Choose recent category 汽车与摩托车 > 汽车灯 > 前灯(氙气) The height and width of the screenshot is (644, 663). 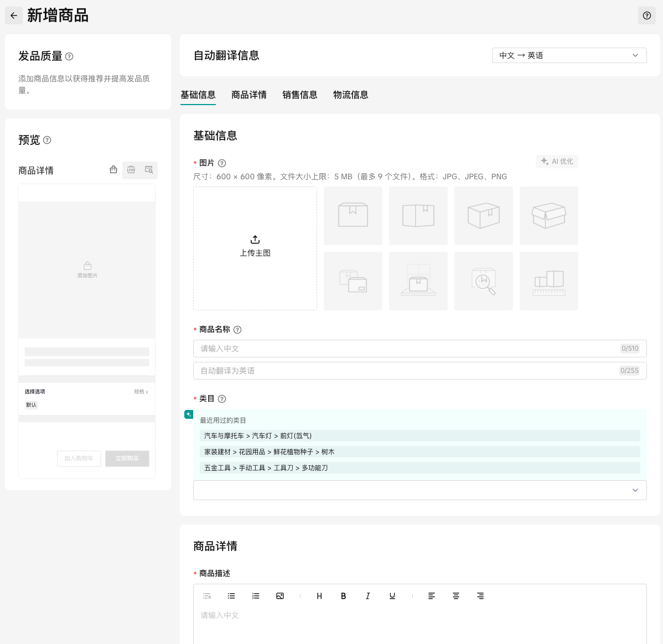(x=258, y=436)
